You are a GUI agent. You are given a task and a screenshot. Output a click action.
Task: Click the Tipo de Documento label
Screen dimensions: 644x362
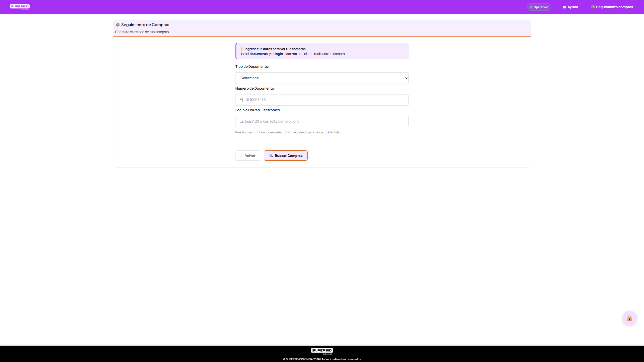pyautogui.click(x=252, y=67)
